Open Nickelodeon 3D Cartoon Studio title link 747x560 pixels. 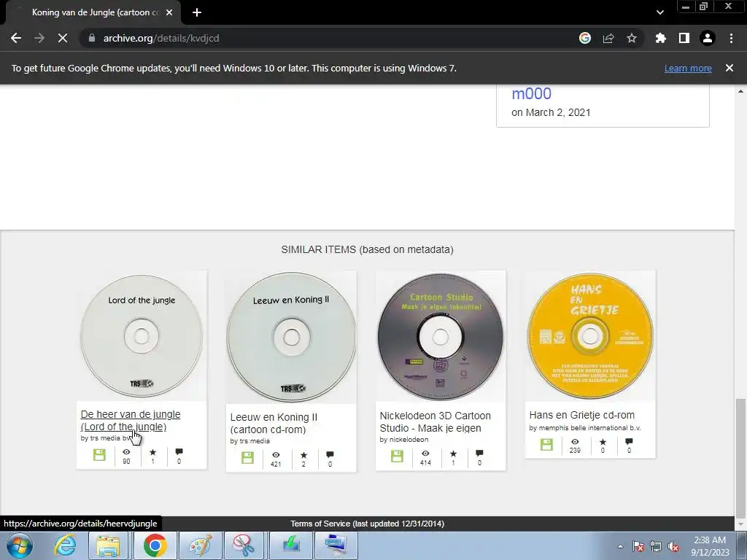(x=435, y=422)
